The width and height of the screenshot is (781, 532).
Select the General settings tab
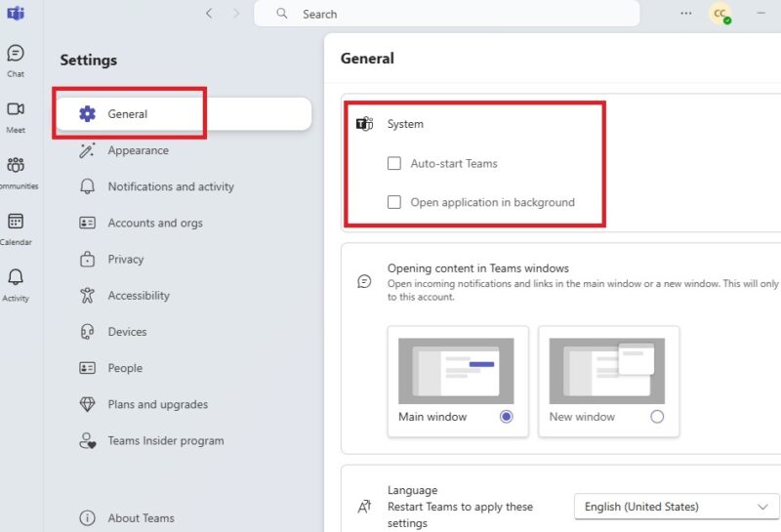pyautogui.click(x=184, y=113)
